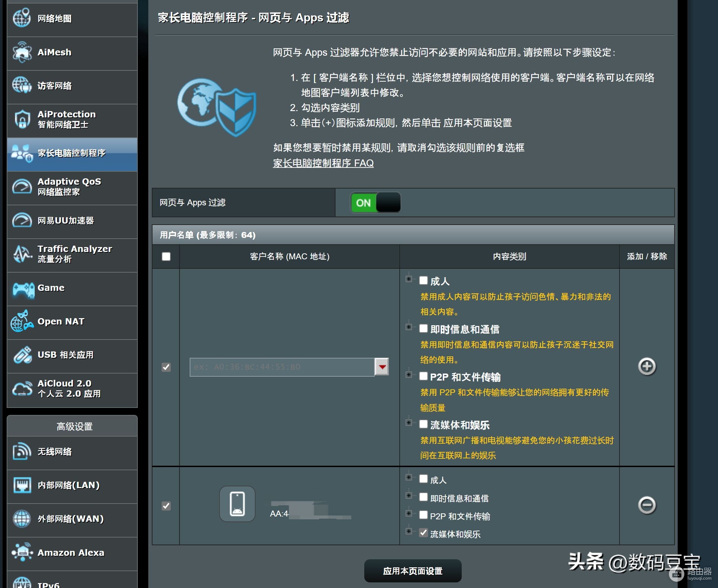Uncheck the new-rule row enable checkbox

[x=166, y=367]
